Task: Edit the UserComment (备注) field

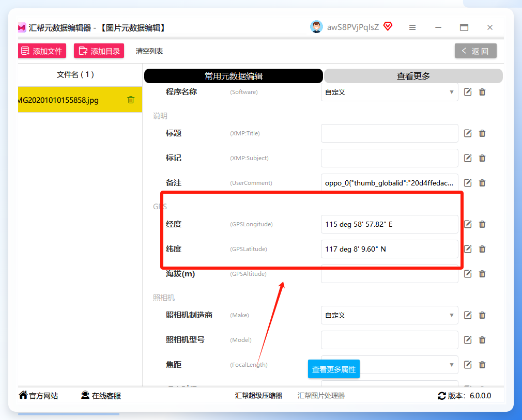Action: (x=468, y=183)
